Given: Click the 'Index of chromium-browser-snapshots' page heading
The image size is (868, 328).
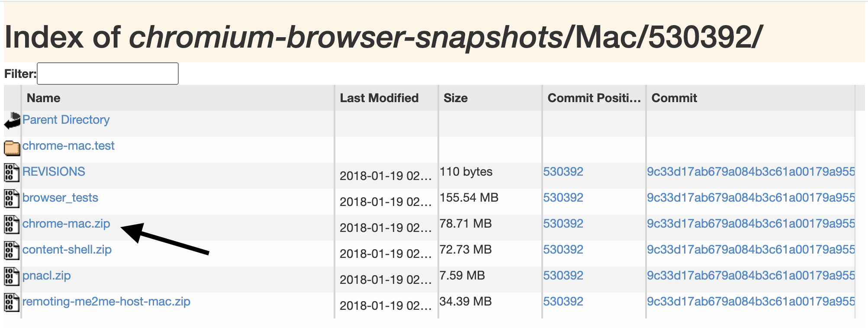Looking at the screenshot, I should [383, 37].
